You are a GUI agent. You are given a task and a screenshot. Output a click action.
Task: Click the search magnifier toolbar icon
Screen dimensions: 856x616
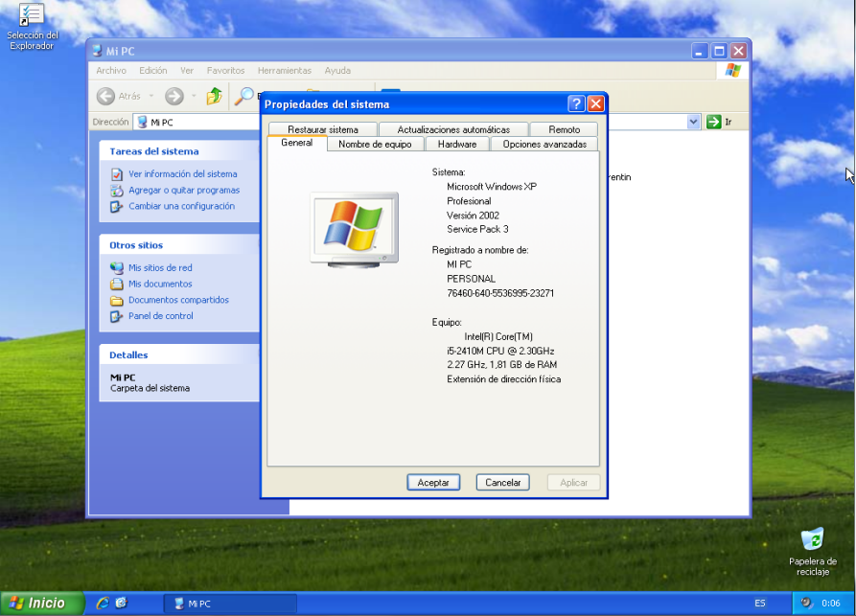point(244,96)
